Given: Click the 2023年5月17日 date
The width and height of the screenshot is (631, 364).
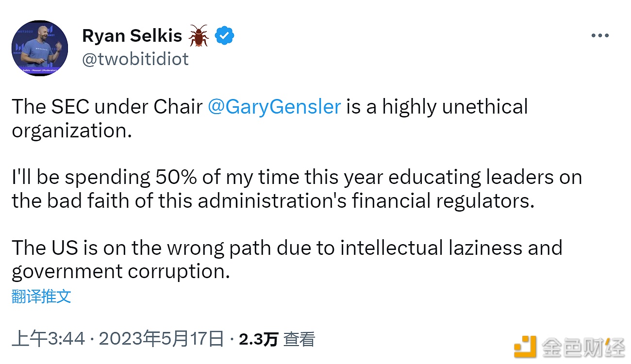Looking at the screenshot, I should click(x=161, y=339).
